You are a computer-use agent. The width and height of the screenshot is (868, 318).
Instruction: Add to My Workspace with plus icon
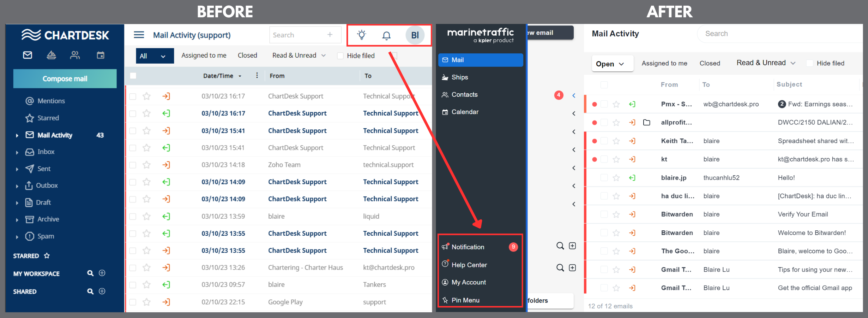[x=102, y=273]
